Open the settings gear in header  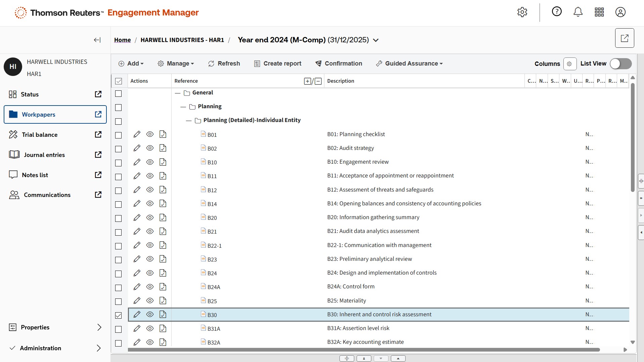click(522, 12)
